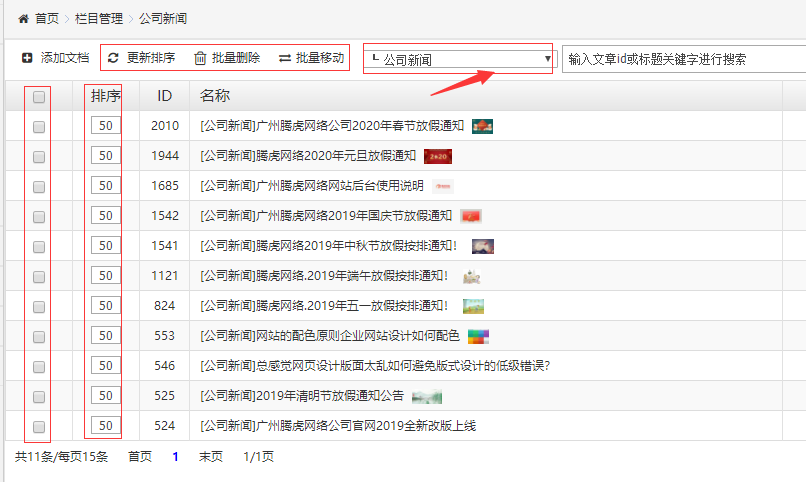Screen dimensions: 806x482
Task: Click the home icon in breadcrumb
Action: (x=23, y=19)
